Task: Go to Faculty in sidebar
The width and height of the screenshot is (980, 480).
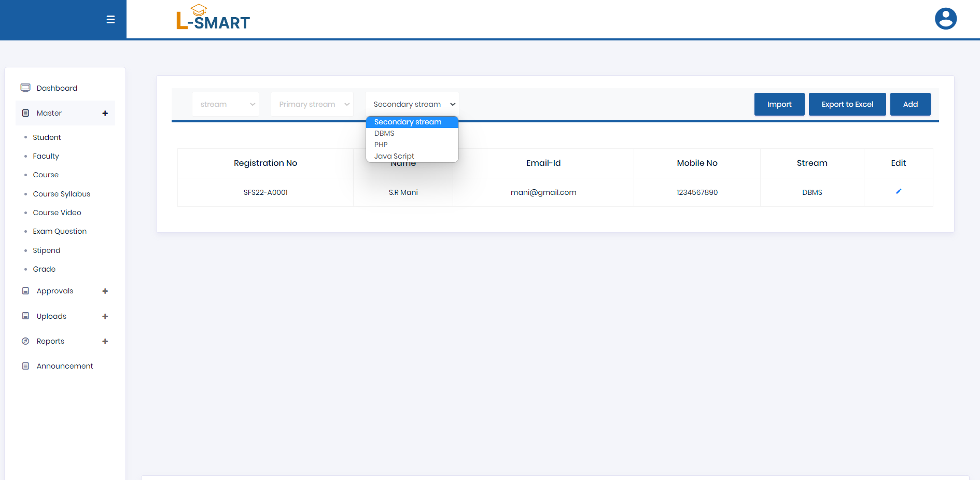Action: 46,156
